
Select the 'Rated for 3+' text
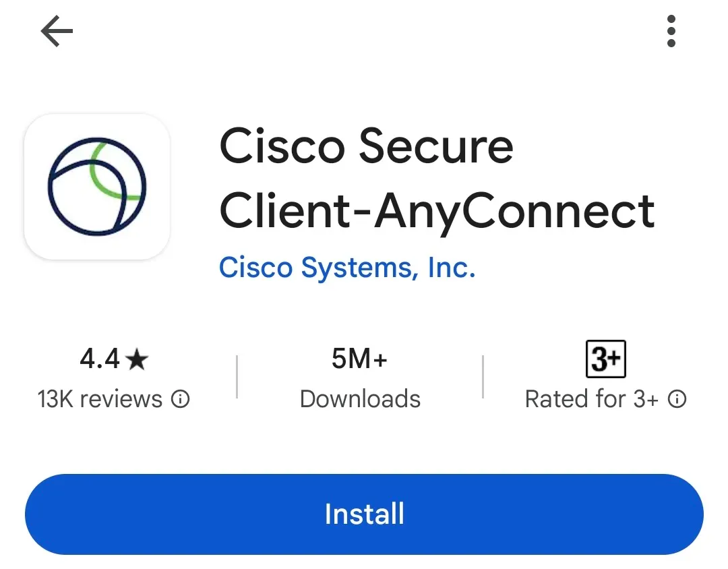(591, 399)
